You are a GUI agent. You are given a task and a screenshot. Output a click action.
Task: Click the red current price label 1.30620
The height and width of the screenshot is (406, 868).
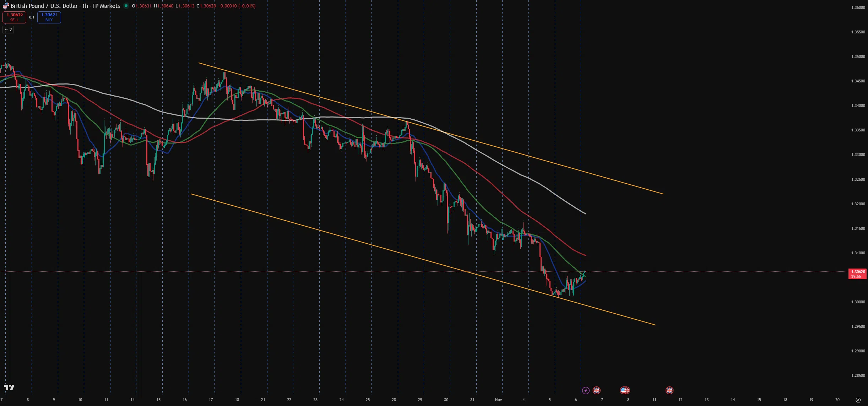point(858,274)
